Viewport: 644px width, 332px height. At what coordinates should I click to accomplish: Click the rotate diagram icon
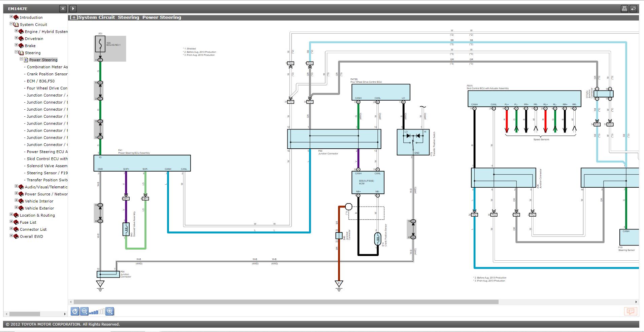[75, 311]
